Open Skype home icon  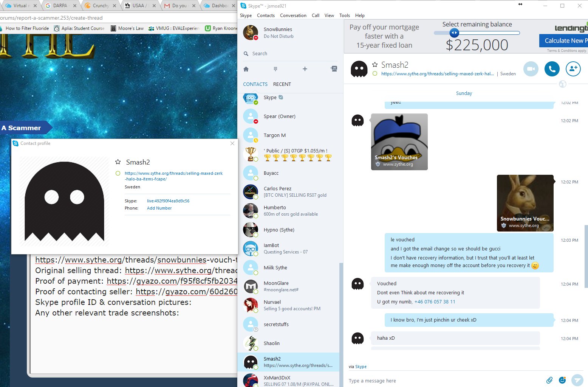[x=246, y=69]
